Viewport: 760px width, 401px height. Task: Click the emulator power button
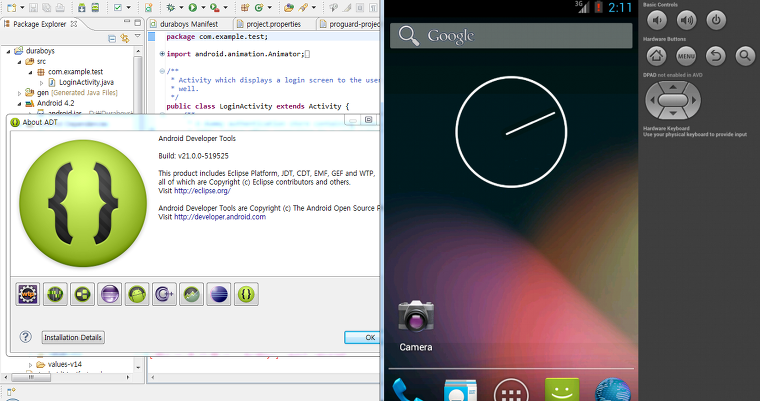716,20
